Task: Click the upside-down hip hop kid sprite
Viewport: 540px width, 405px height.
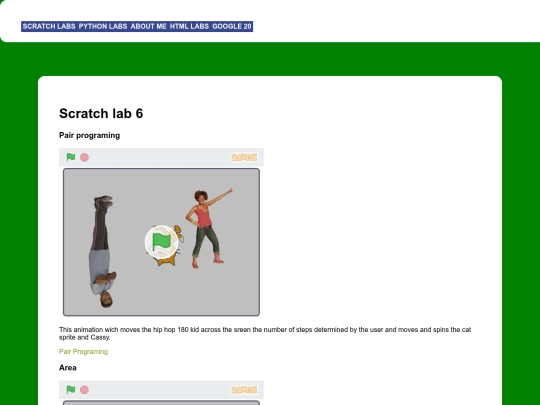Action: (x=103, y=251)
